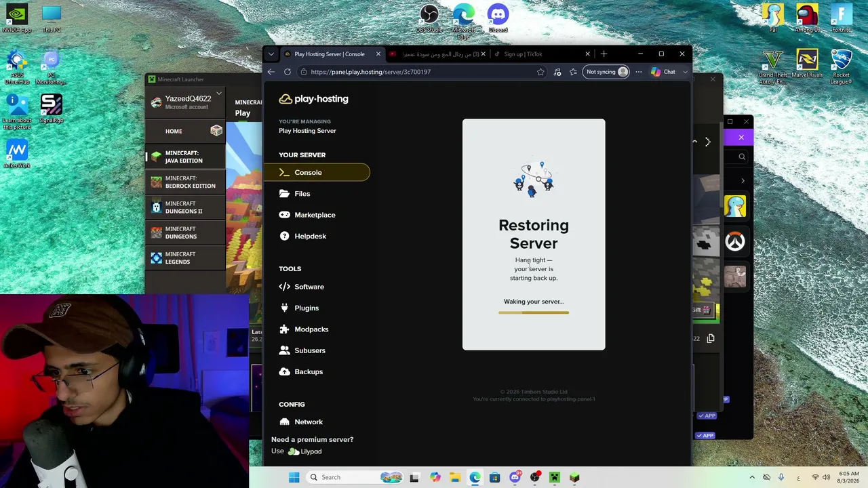Screen dimensions: 868x488
Task: Open the Console page in the sidebar
Action: coord(317,172)
